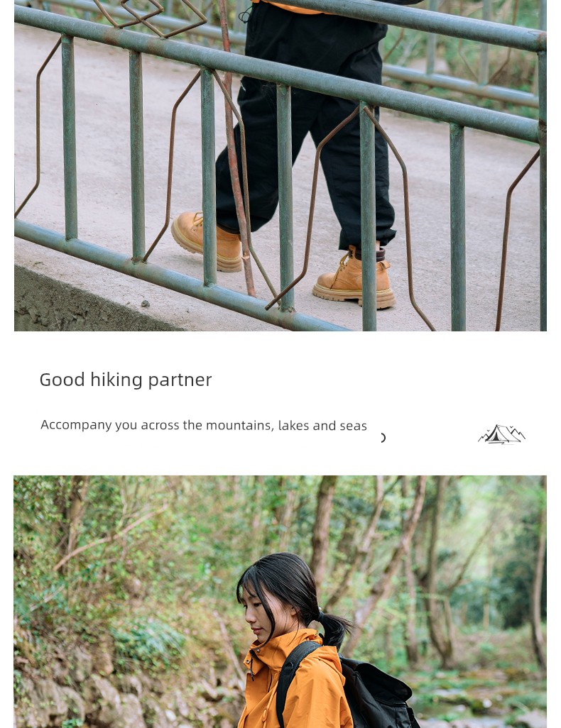The height and width of the screenshot is (728, 561).
Task: Click the right tan boot near the railing post
Action: 354,279
